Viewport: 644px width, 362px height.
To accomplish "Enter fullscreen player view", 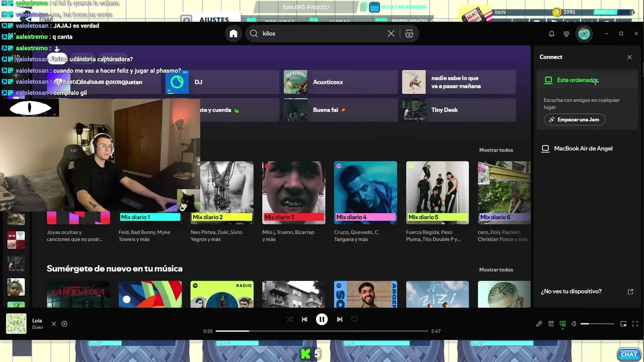I will coord(635,324).
